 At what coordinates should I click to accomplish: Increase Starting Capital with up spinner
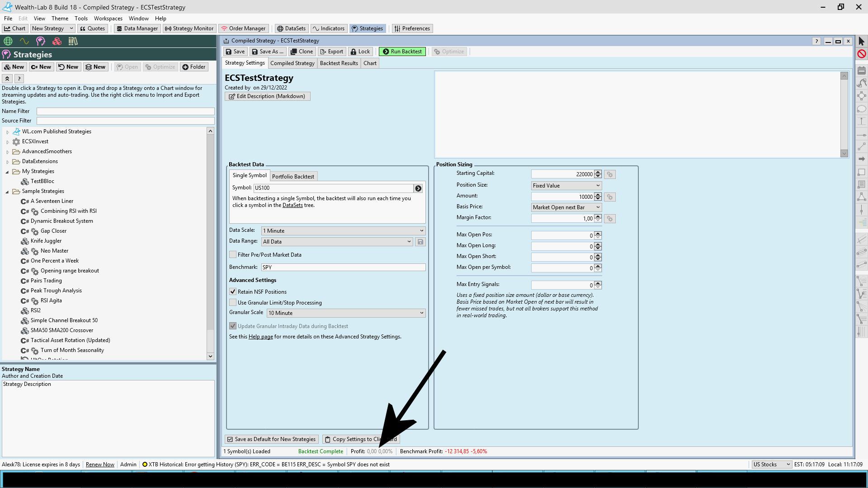(598, 172)
